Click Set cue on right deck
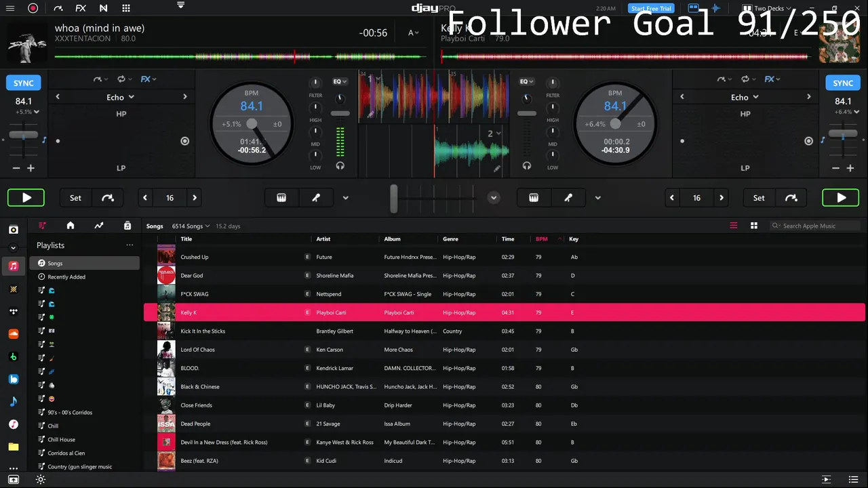Image resolution: width=868 pixels, height=488 pixels. tap(759, 198)
